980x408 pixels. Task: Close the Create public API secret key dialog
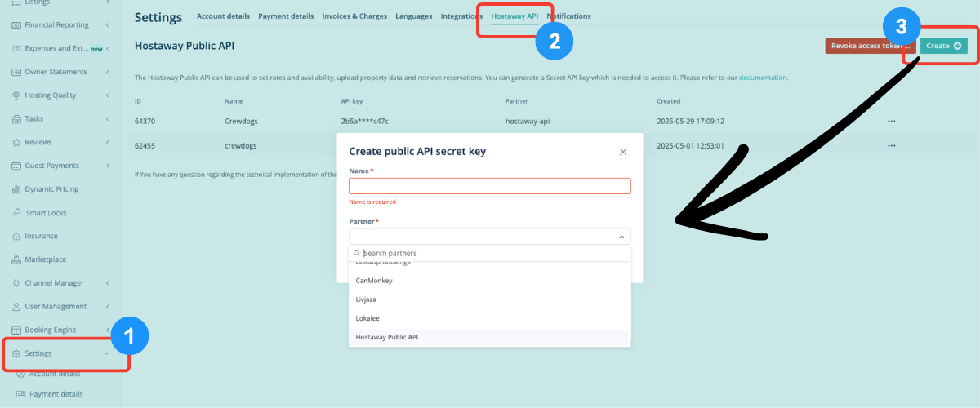(623, 152)
